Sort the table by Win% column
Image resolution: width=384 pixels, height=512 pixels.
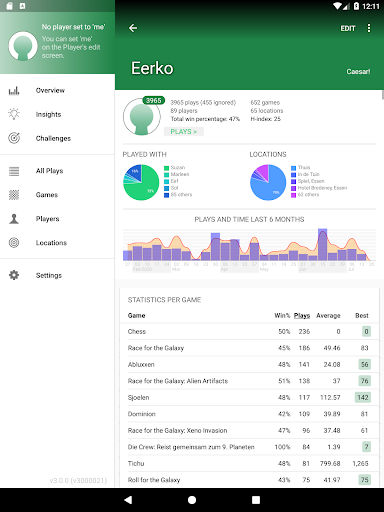(x=282, y=315)
